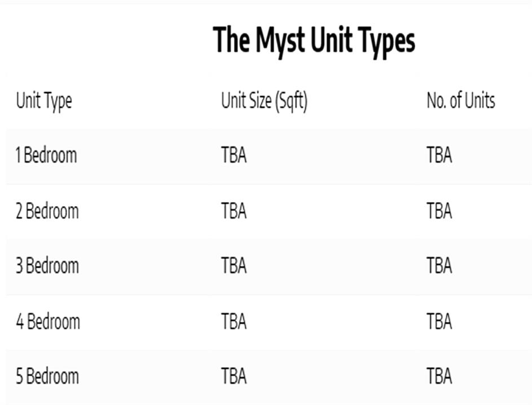This screenshot has height=405, width=532.
Task: Click the 'Unit Type' column header
Action: click(x=44, y=101)
